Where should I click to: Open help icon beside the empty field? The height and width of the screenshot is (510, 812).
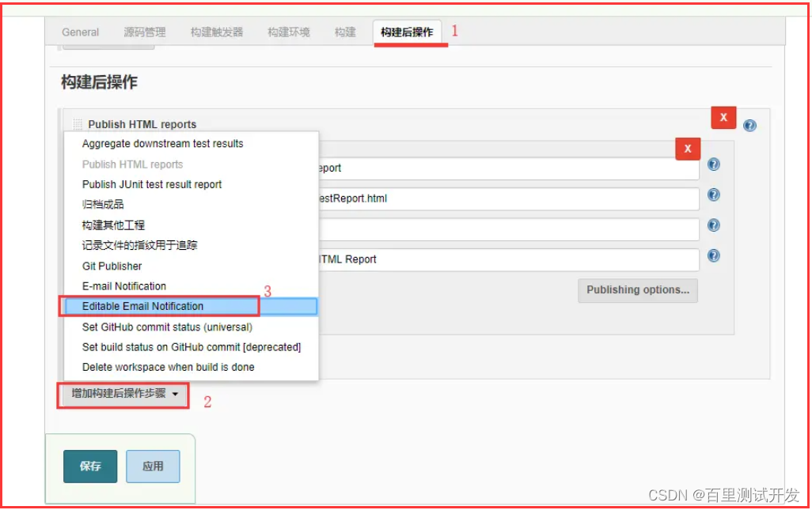pyautogui.click(x=714, y=225)
